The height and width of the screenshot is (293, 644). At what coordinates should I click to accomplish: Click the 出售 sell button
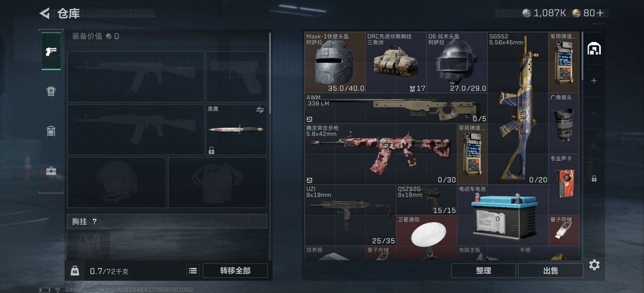click(x=550, y=271)
